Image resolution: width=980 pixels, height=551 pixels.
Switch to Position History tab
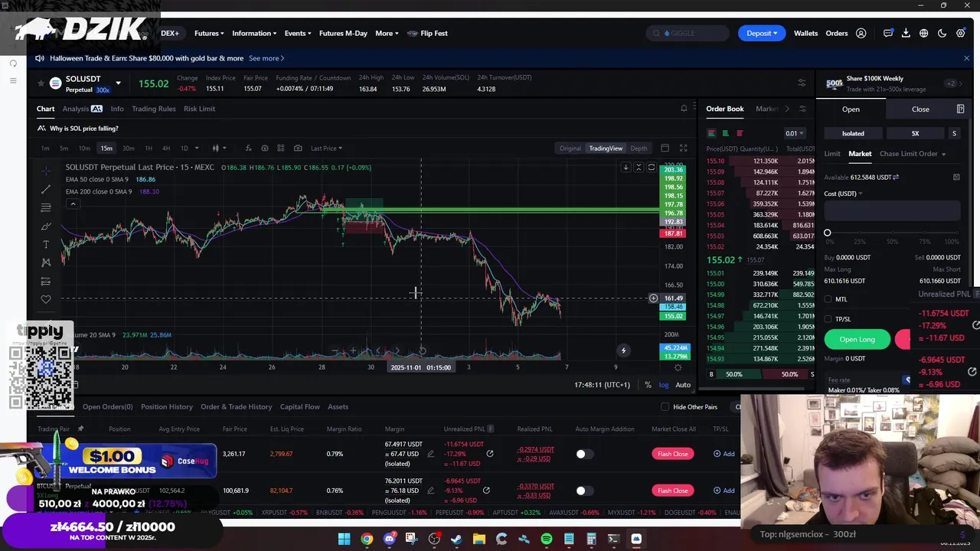166,407
